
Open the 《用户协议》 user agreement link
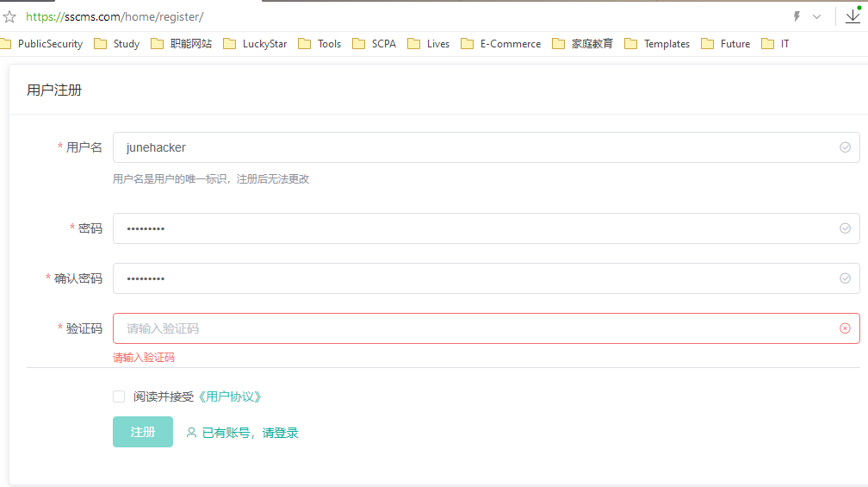click(x=230, y=396)
